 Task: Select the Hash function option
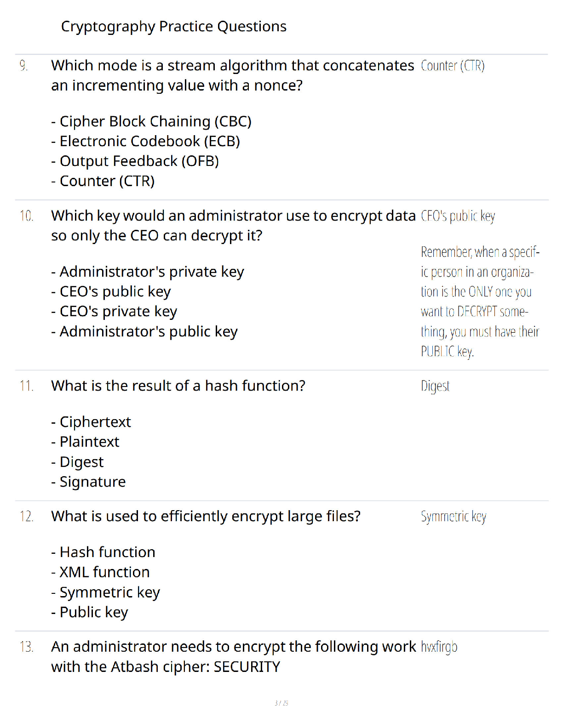(x=103, y=552)
